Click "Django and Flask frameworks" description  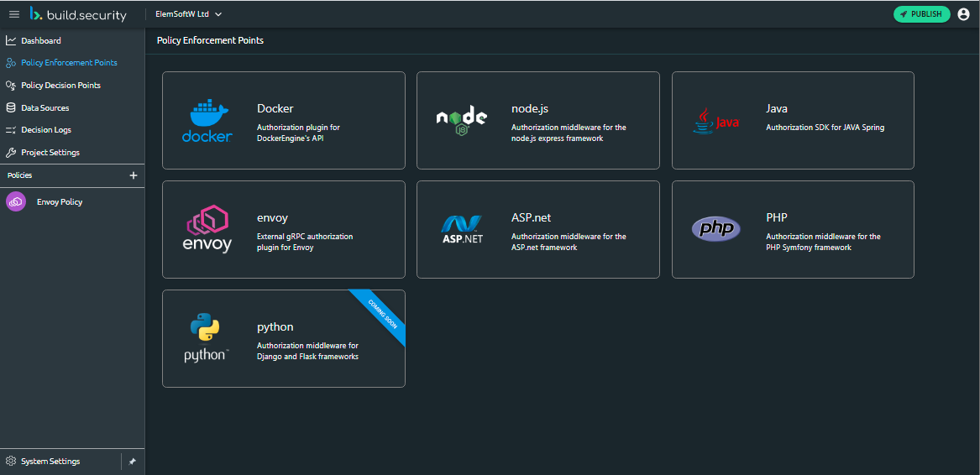(x=307, y=357)
